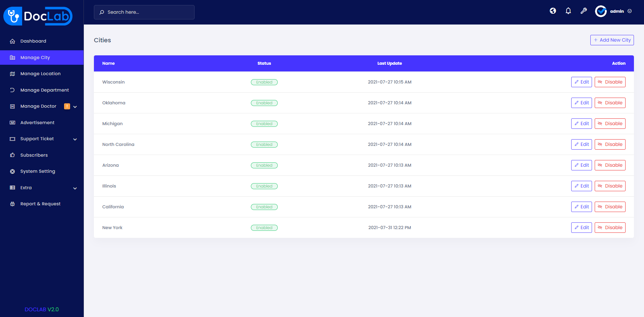Open the Advertisement section icon

(12, 122)
